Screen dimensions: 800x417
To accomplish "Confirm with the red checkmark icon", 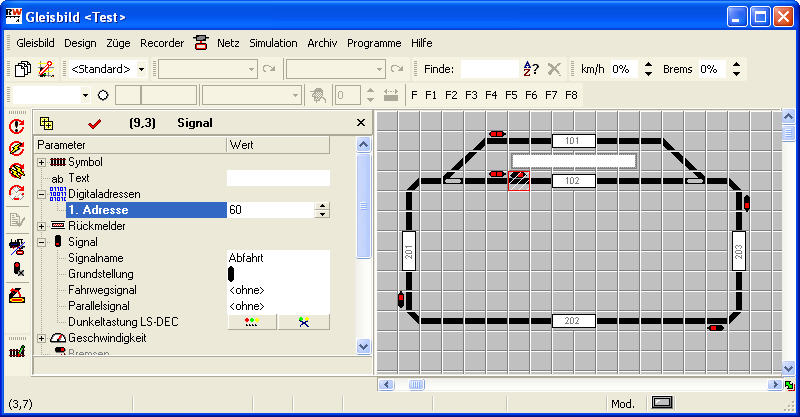I will click(x=94, y=124).
